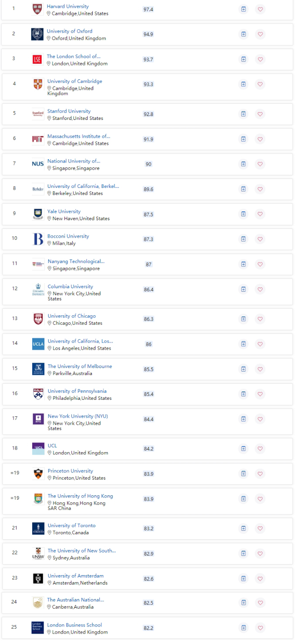Click the LSE red logo
Screen dimensions: 300x644
click(37, 59)
